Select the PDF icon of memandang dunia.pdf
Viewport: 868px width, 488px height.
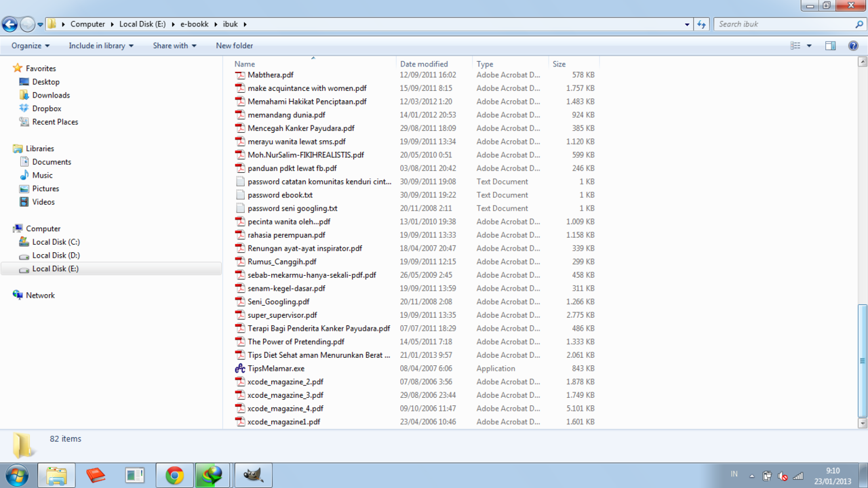coord(240,115)
